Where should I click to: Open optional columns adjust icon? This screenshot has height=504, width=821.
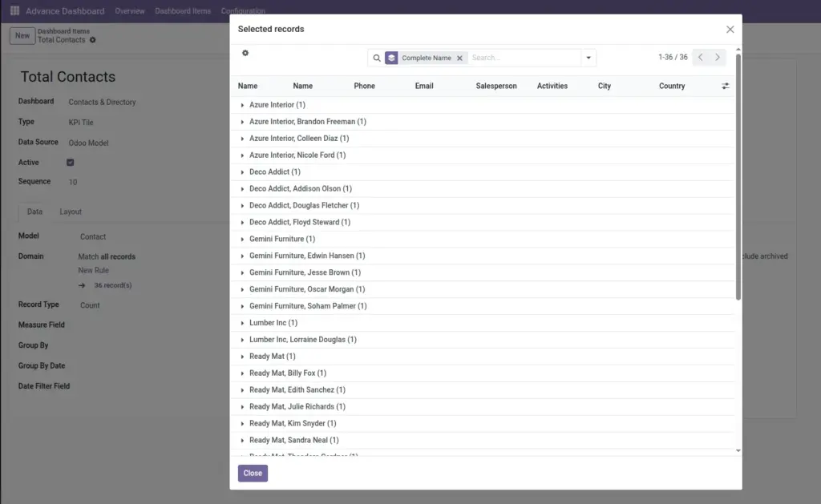click(x=725, y=86)
